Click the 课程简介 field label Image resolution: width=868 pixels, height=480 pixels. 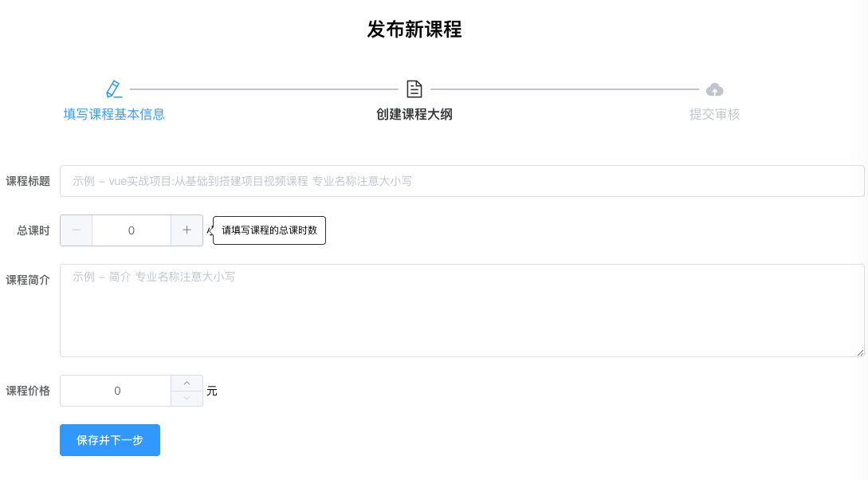28,280
